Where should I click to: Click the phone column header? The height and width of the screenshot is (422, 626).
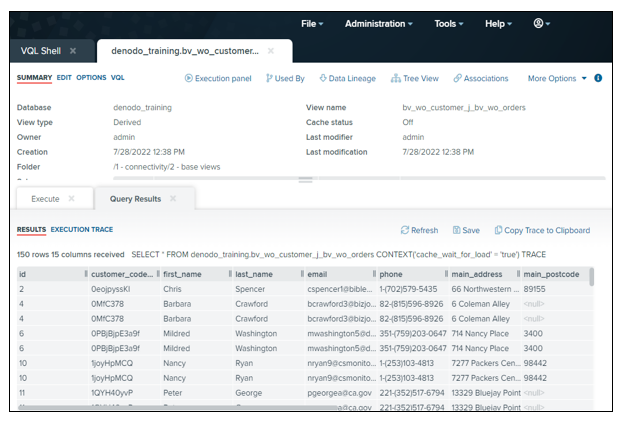(x=412, y=274)
